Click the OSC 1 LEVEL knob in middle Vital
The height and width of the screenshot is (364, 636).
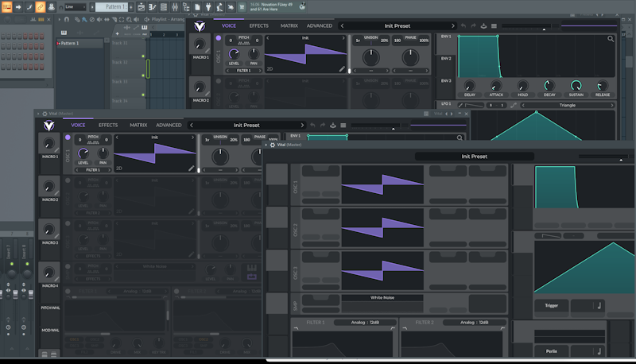click(x=83, y=153)
